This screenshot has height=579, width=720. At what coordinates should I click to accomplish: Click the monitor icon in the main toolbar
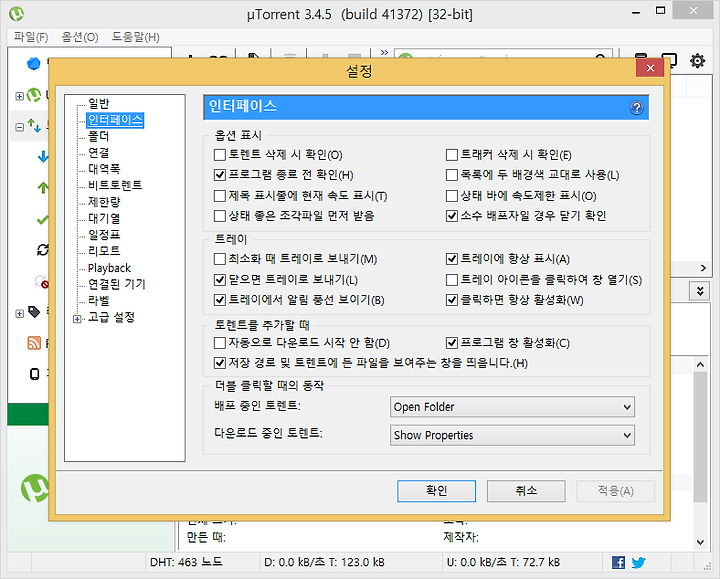coord(669,61)
